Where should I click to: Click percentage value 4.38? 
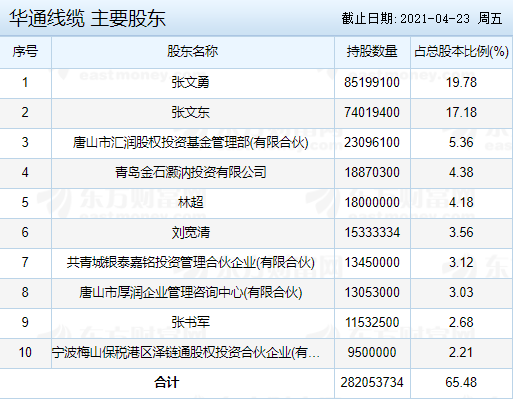tap(461, 172)
